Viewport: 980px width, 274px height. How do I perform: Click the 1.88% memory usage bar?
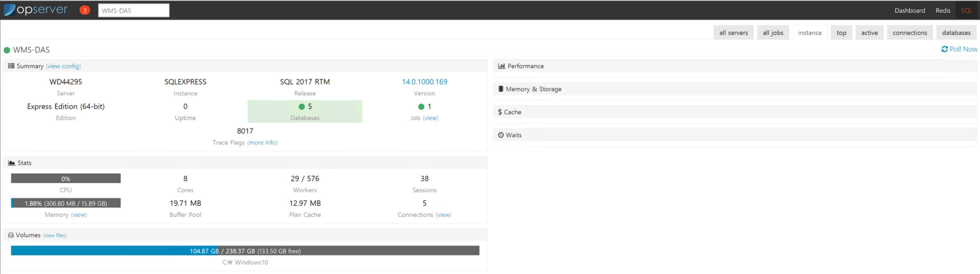click(66, 203)
